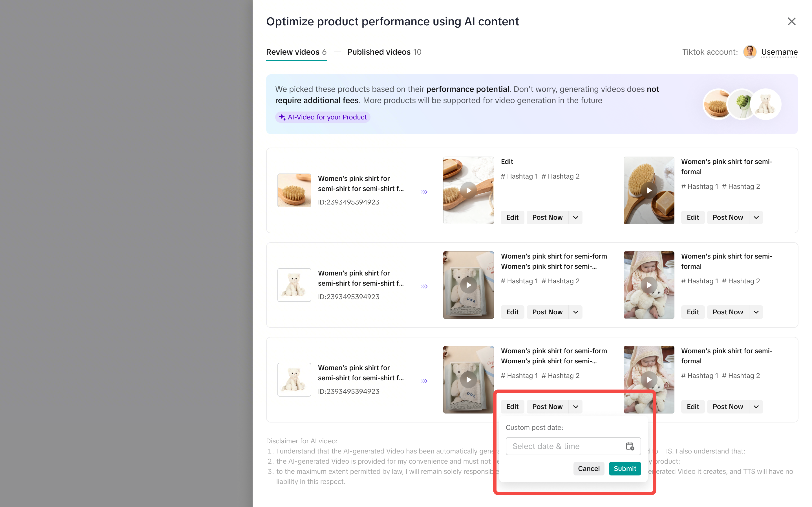The image size is (812, 507).
Task: Expand Post Now dropdown for second-row right video
Action: (x=756, y=312)
